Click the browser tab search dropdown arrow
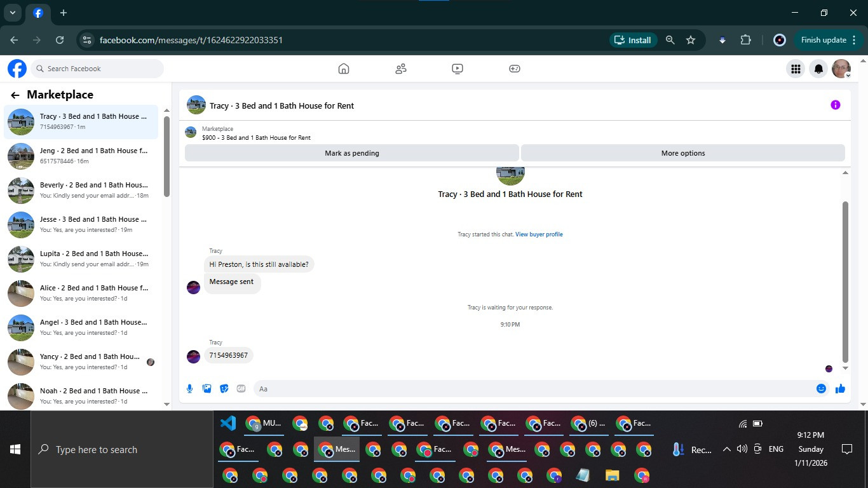 (x=12, y=13)
